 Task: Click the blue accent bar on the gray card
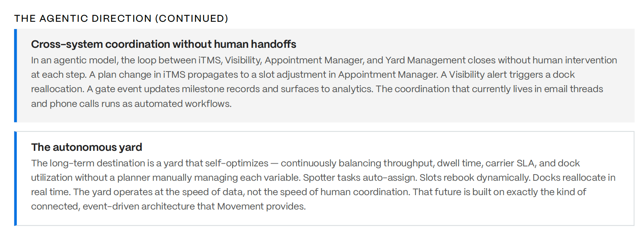click(16, 75)
